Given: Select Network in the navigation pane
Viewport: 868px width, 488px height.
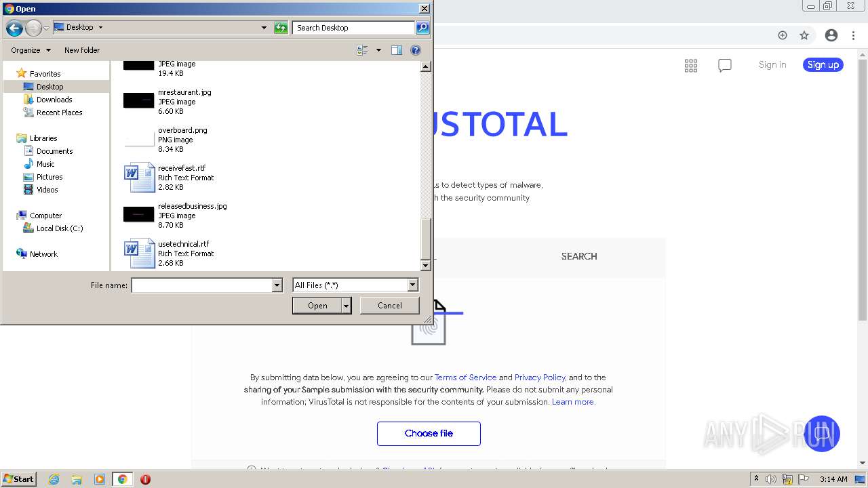Looking at the screenshot, I should 43,254.
